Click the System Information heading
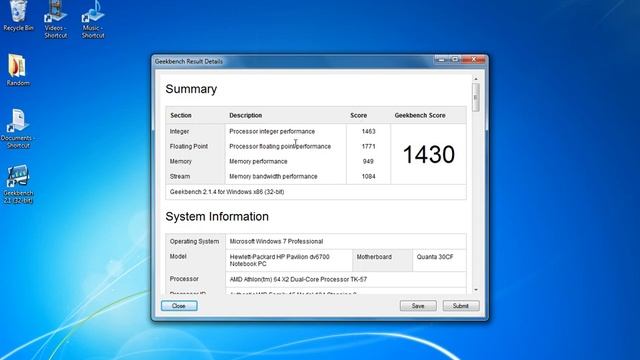 217,216
